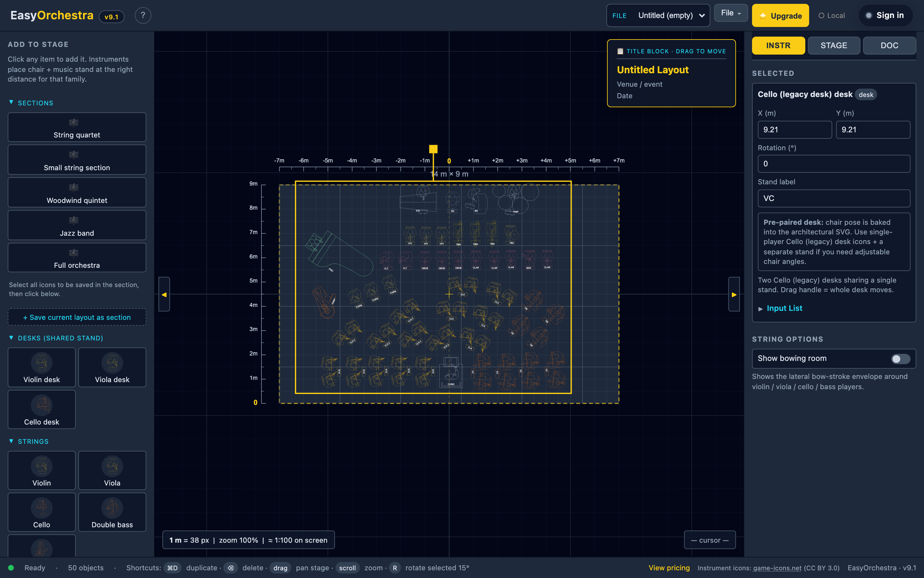Toggle Show bowing room switch
This screenshot has width=924, height=578.
[900, 359]
